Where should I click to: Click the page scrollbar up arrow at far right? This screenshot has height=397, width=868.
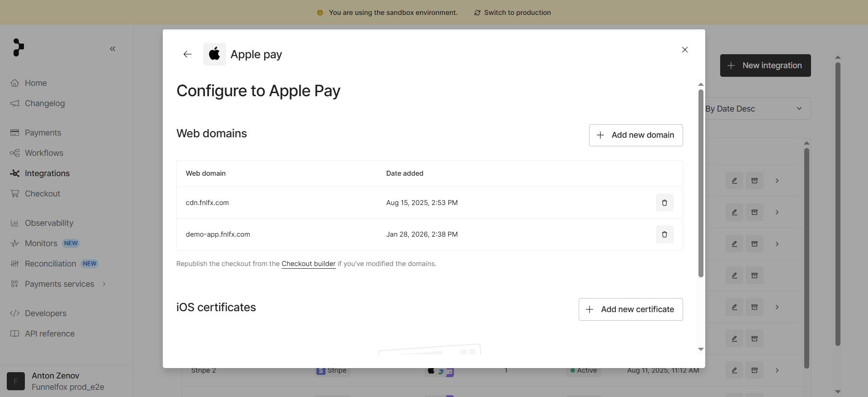point(838,57)
